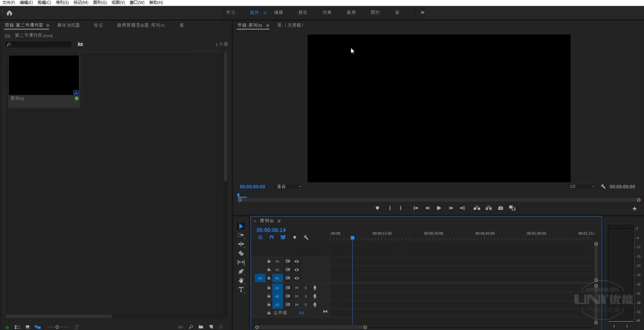Switch project panel to icon view
Viewport: 644px width, 330px height.
point(27,327)
